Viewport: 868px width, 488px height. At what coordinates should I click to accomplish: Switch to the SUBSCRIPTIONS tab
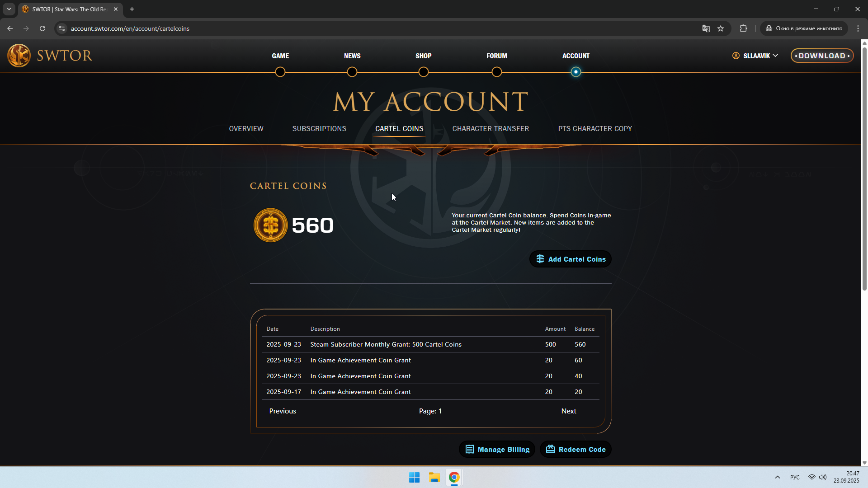pyautogui.click(x=319, y=129)
